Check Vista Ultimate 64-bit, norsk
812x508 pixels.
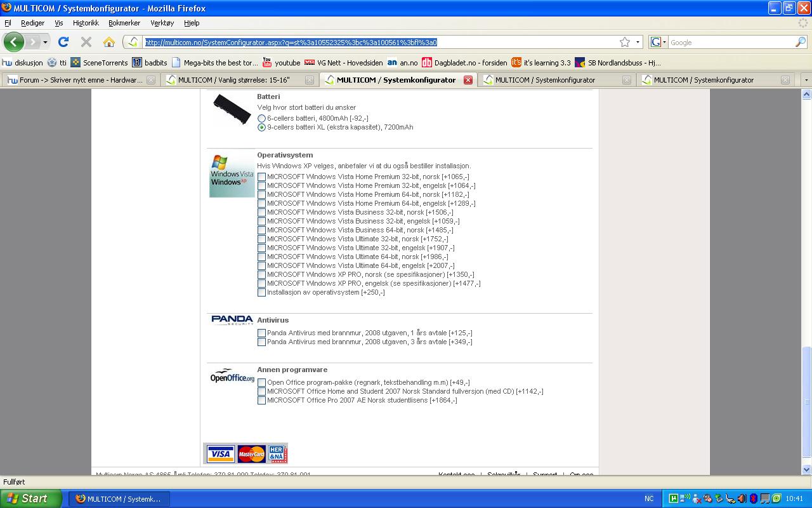[x=261, y=257]
